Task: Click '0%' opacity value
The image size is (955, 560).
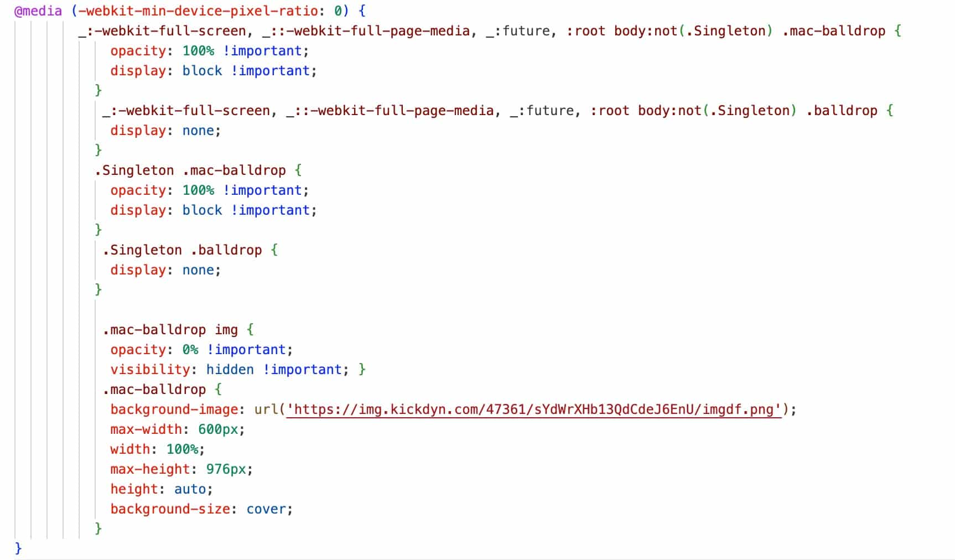Action: point(190,350)
